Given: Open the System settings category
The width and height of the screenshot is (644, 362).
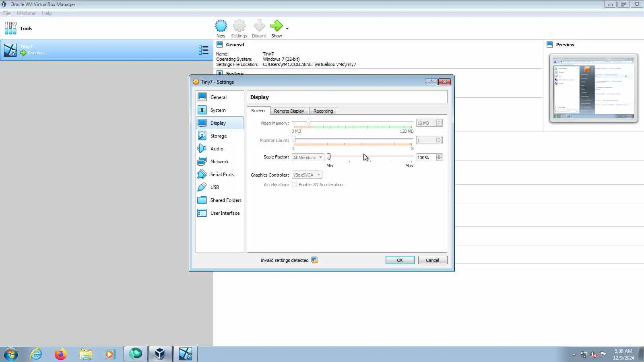Looking at the screenshot, I should 220,110.
